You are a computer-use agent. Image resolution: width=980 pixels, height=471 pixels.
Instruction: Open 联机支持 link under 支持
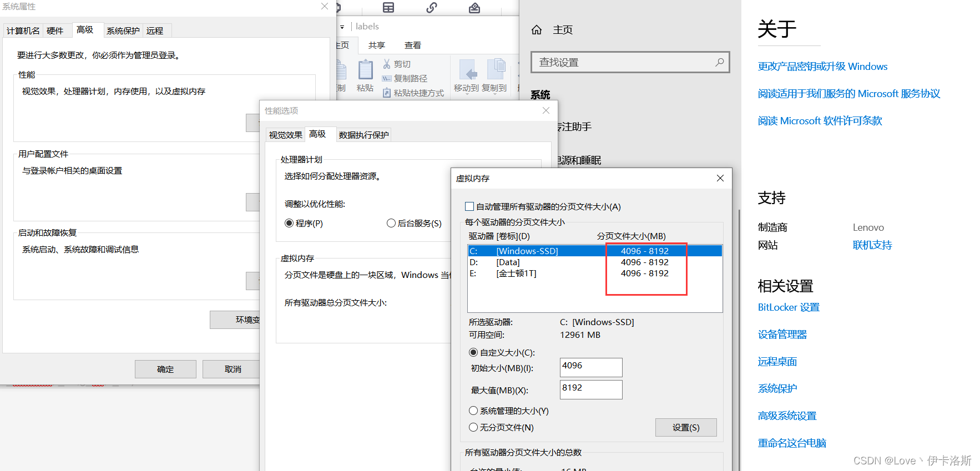pyautogui.click(x=872, y=245)
